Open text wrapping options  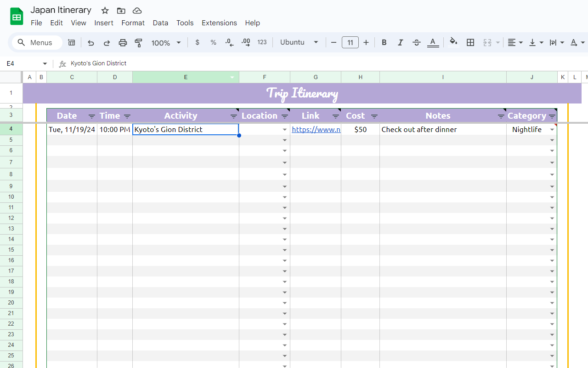tap(556, 42)
